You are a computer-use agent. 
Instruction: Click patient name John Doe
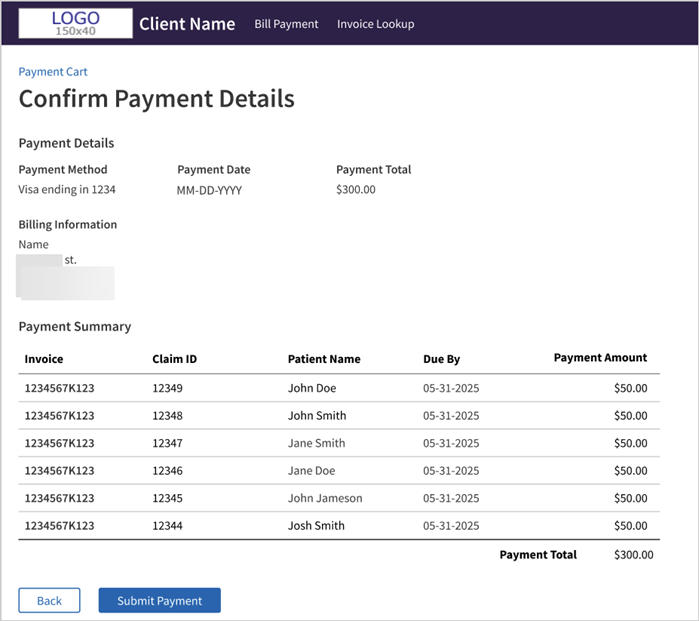click(312, 388)
